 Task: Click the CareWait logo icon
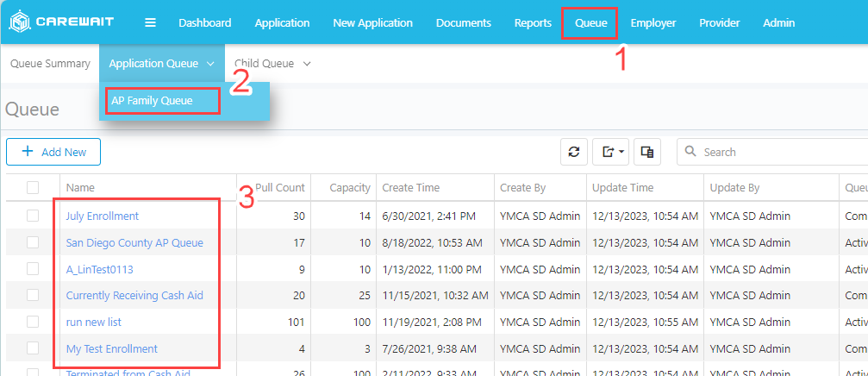point(19,22)
